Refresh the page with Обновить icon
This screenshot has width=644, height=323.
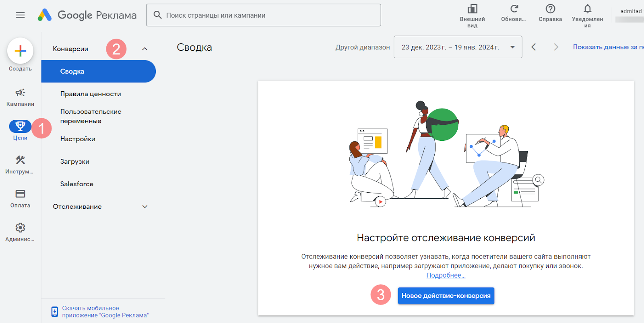(x=514, y=9)
